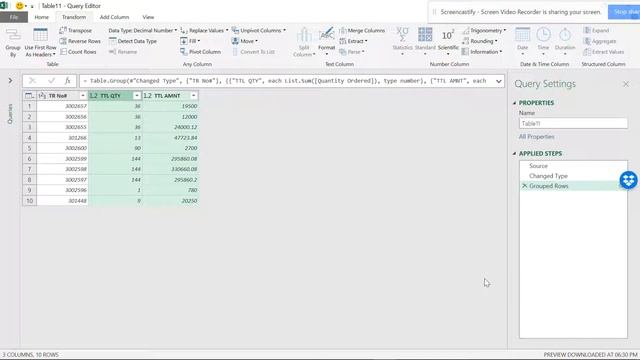Open the Statistics number tool
Viewport: 640px width, 360px height.
click(x=402, y=42)
